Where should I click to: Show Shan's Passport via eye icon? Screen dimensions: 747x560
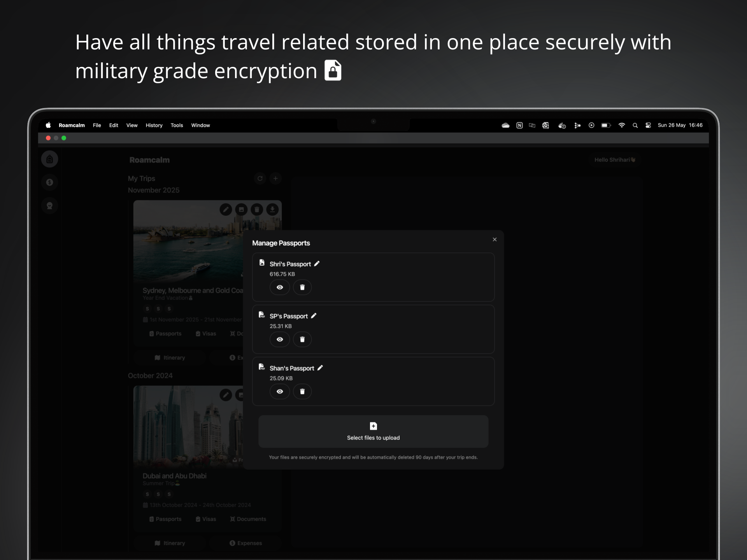click(280, 392)
